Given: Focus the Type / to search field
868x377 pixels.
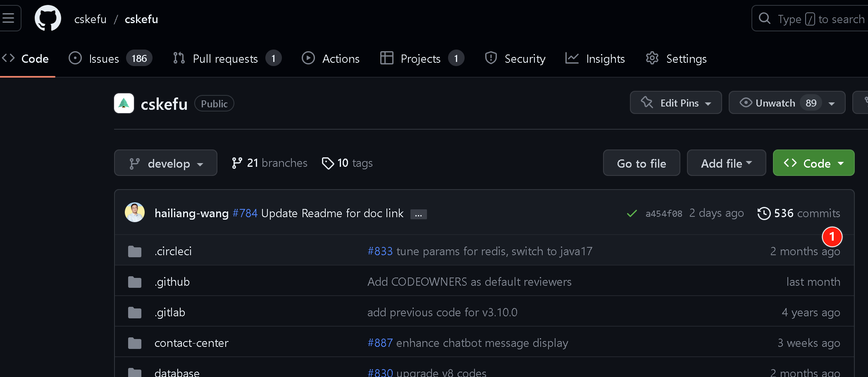Looking at the screenshot, I should [x=810, y=19].
